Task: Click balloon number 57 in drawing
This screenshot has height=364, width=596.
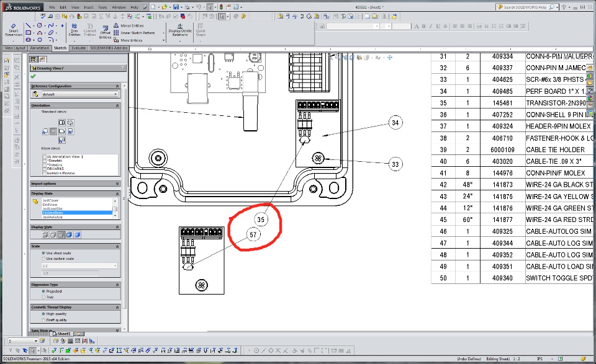Action: (253, 234)
